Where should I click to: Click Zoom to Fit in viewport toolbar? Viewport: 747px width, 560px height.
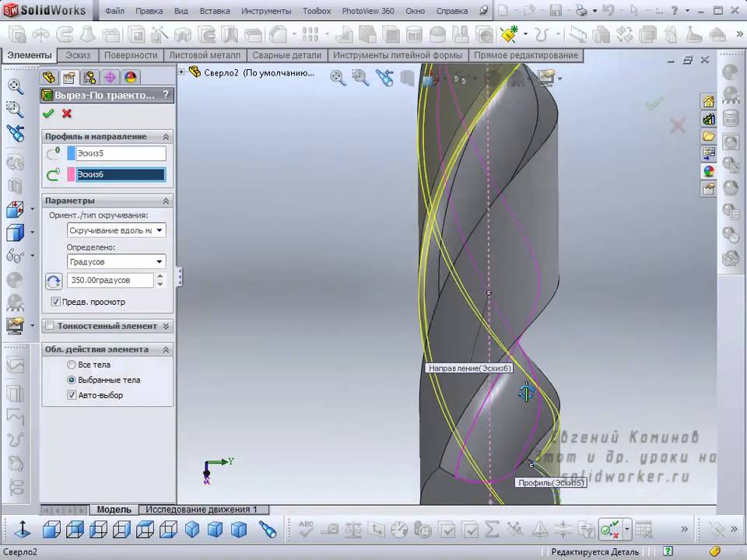pos(338,77)
